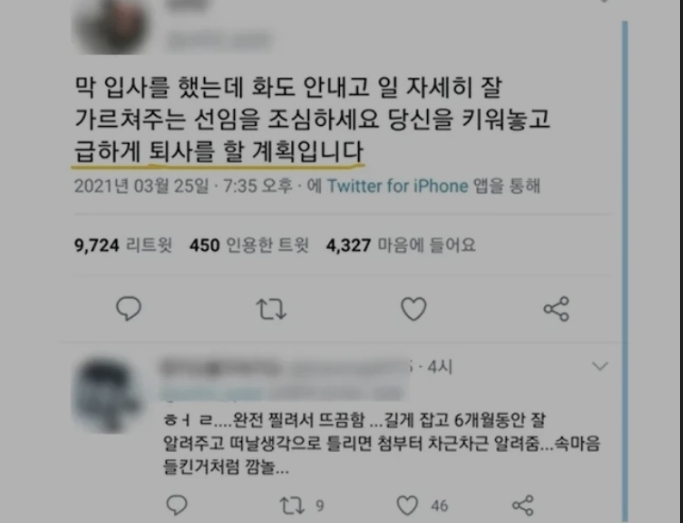View the 9,724 리트윗 list
Image resolution: width=683 pixels, height=523 pixels.
123,245
